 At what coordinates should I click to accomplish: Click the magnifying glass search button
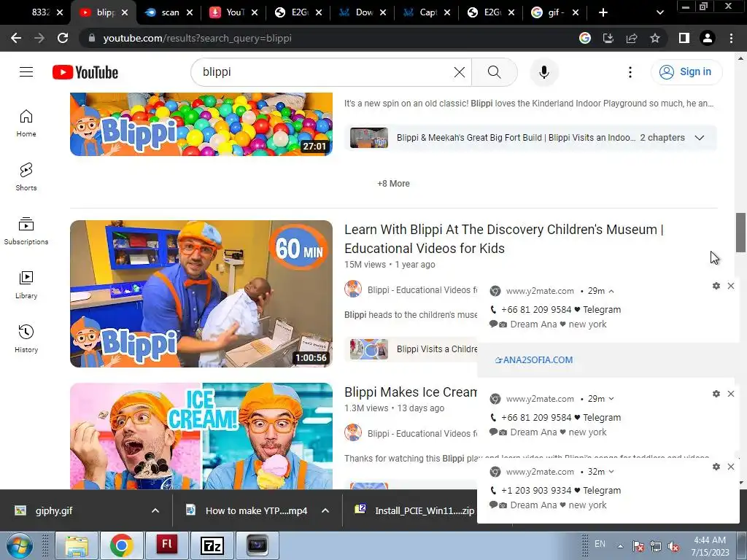(x=494, y=72)
